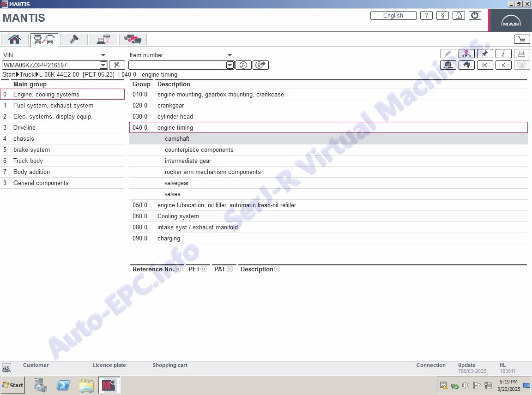Open the valvegear subgroup

pos(328,183)
